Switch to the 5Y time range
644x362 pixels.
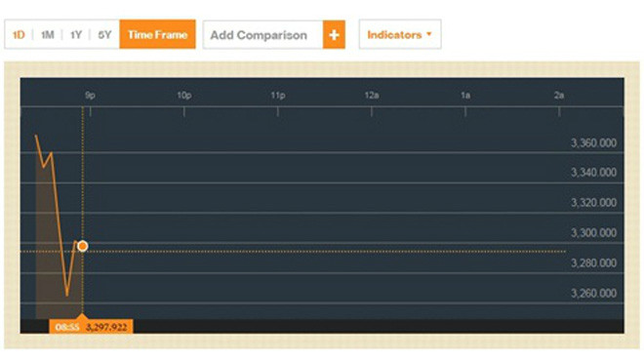click(x=104, y=35)
